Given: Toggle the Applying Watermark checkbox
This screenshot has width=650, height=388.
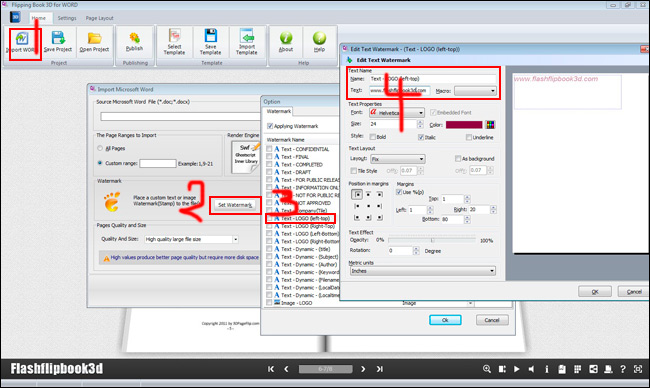Looking at the screenshot, I should click(x=270, y=126).
